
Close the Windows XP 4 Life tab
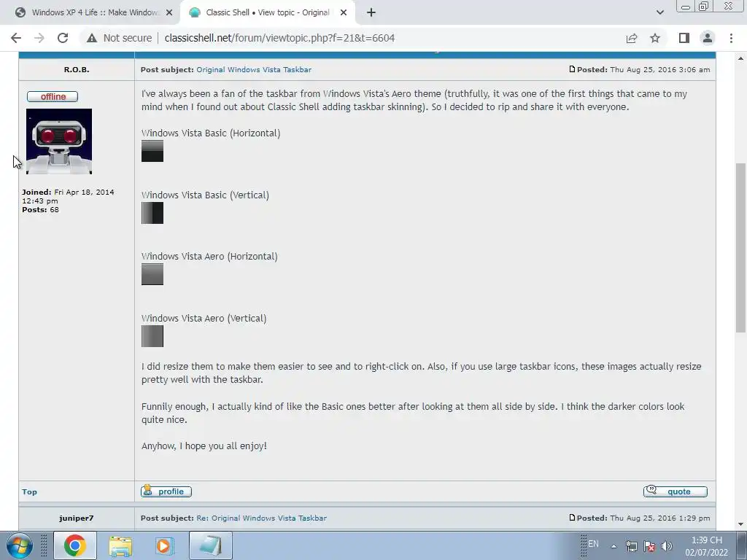click(x=169, y=13)
